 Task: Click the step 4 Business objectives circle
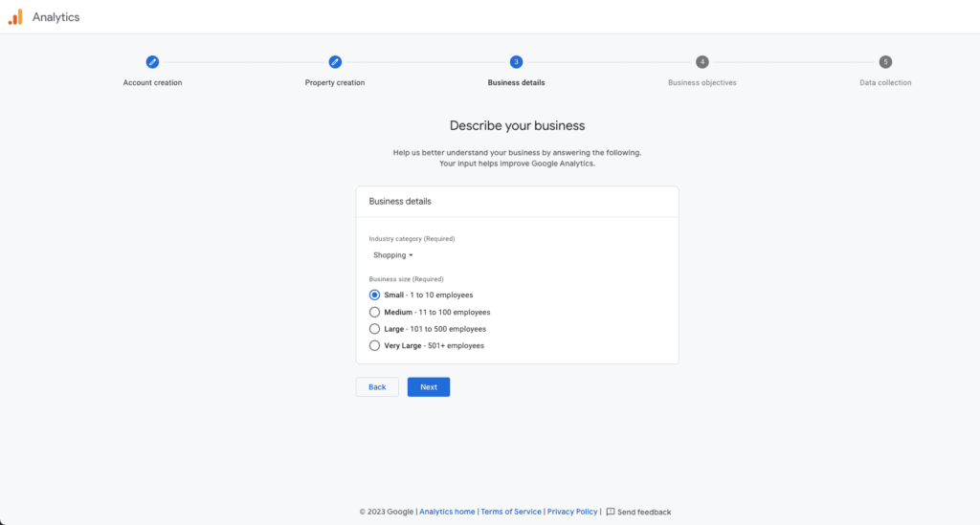702,62
